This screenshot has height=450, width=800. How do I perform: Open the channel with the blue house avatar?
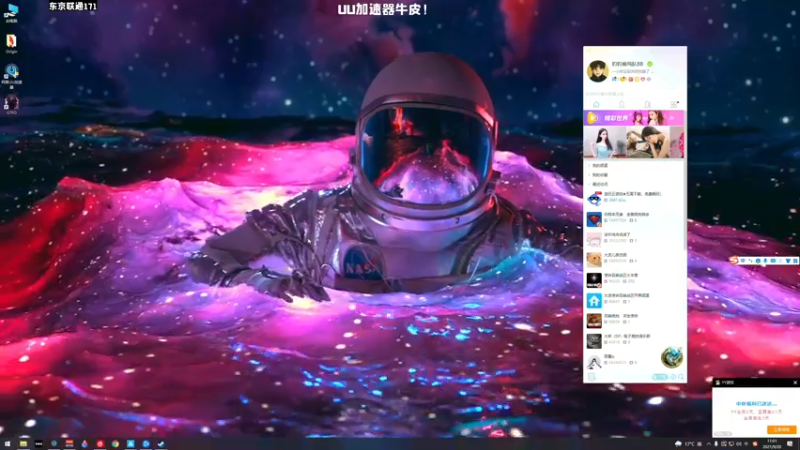point(634,300)
